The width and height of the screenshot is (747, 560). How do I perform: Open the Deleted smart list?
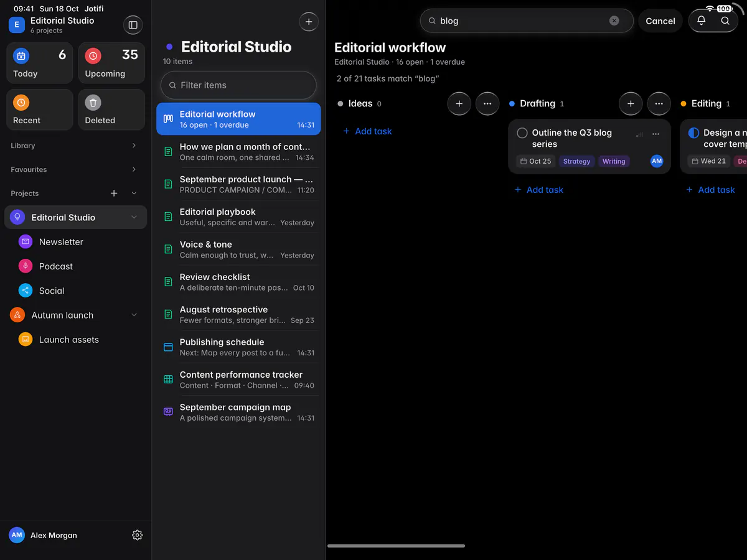click(x=111, y=110)
